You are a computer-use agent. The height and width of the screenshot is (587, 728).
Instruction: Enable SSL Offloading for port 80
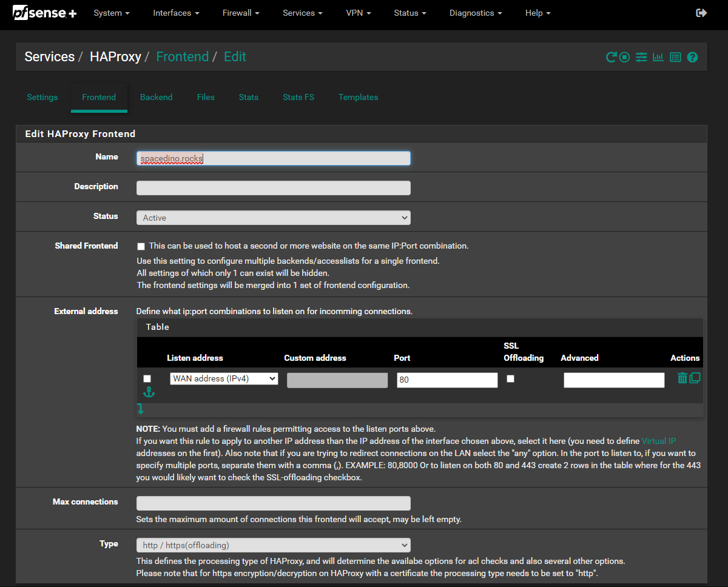pyautogui.click(x=510, y=378)
